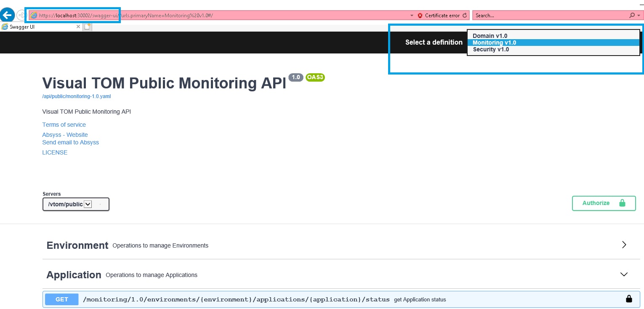Click Send email to Absyss
The height and width of the screenshot is (309, 644).
click(x=70, y=142)
